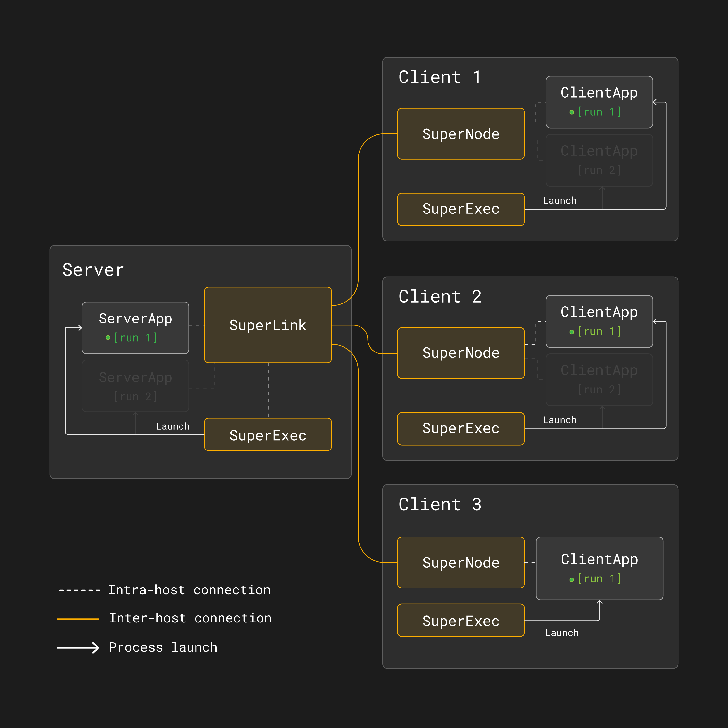Click the Process launch legend text

[163, 647]
